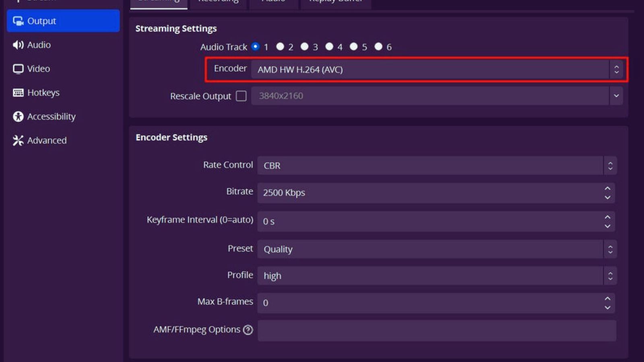This screenshot has height=362, width=644.
Task: Increase the Bitrate value with up arrow
Action: [x=607, y=188]
